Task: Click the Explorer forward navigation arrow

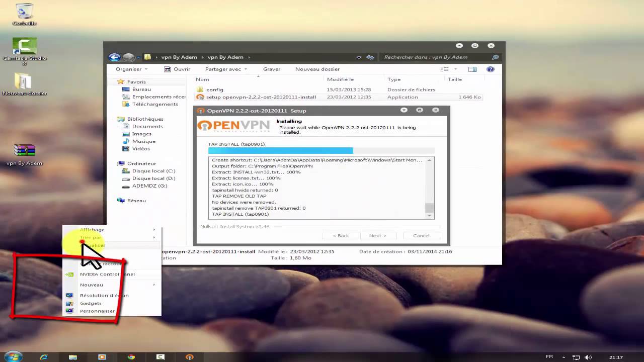Action: click(129, 57)
